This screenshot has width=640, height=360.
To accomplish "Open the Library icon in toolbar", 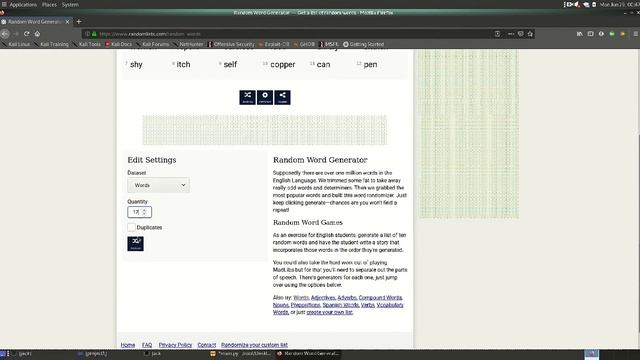I will pyautogui.click(x=580, y=34).
